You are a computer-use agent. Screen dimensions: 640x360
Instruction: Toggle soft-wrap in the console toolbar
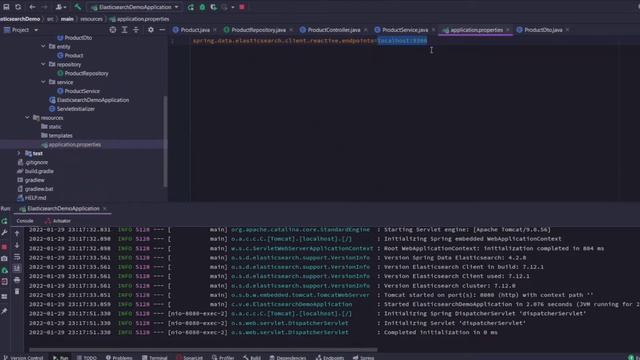point(17,257)
